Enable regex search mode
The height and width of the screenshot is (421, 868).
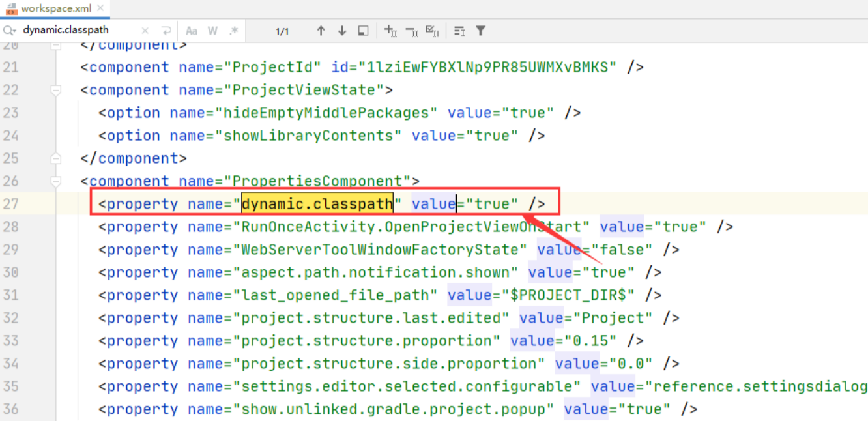234,30
